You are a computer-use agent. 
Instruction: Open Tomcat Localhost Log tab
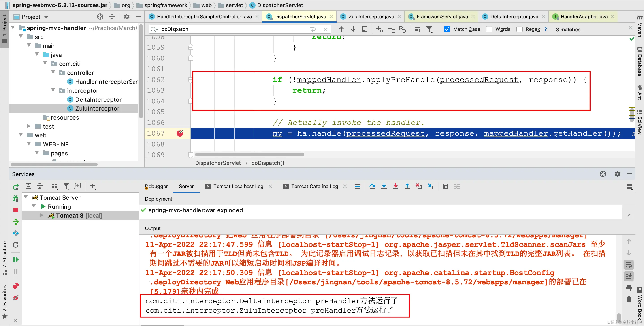(x=238, y=186)
